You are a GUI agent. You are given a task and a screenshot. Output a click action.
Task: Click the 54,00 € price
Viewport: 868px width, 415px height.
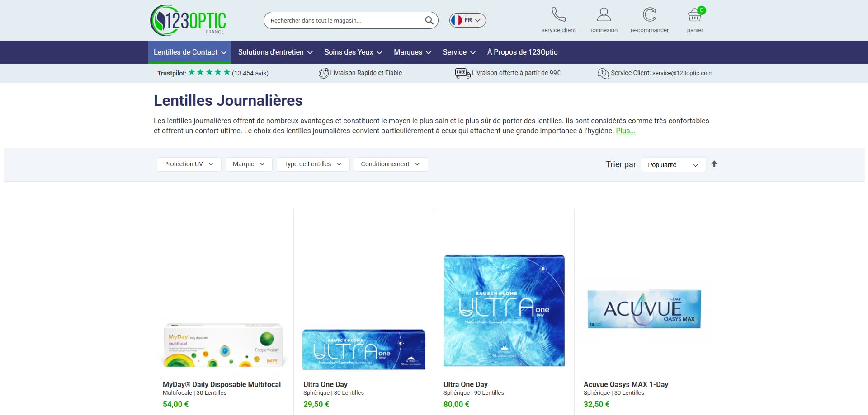coord(176,404)
